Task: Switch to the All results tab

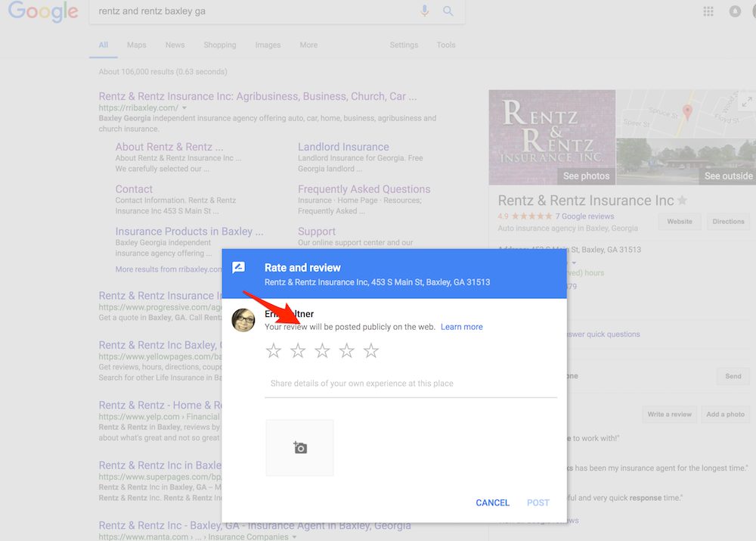Action: (103, 45)
